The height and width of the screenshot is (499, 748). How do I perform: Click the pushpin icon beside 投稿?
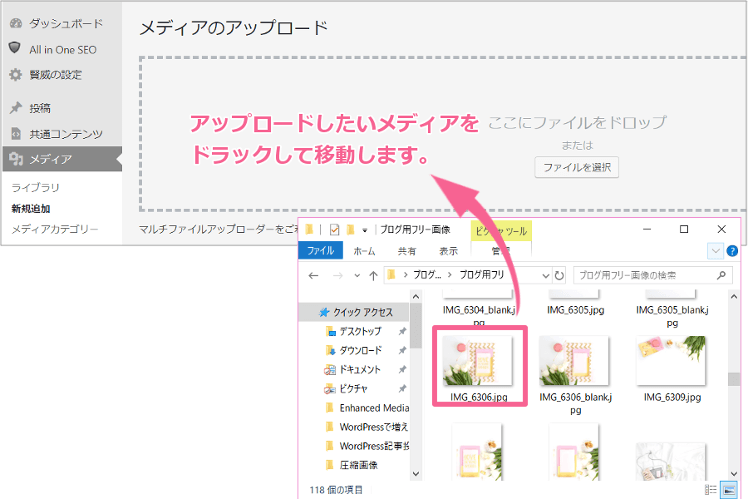[16, 108]
